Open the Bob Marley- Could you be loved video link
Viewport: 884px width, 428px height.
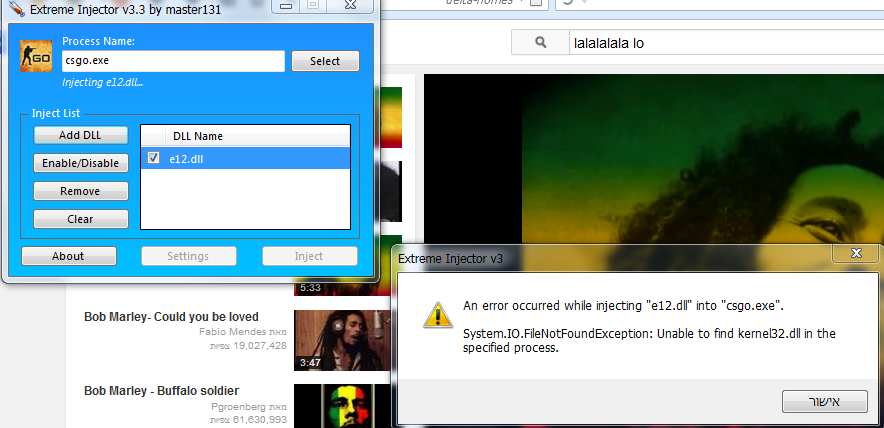(x=171, y=316)
